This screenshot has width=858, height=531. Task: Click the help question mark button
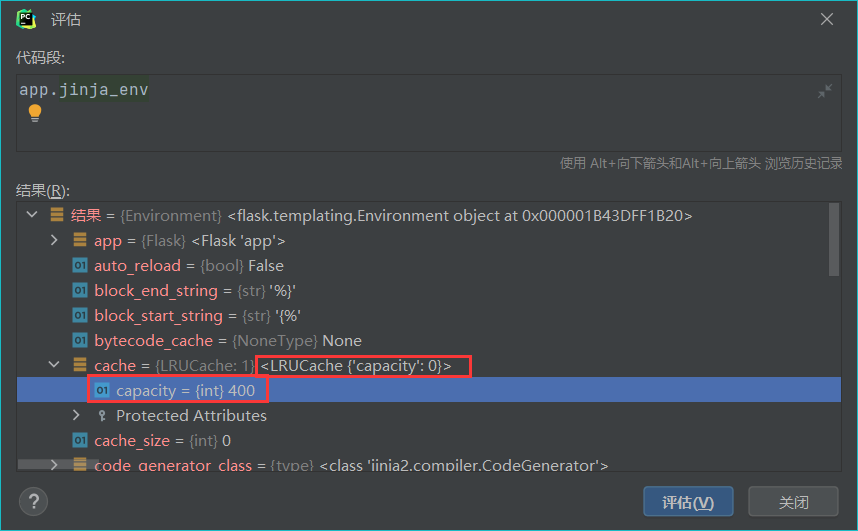click(x=34, y=501)
